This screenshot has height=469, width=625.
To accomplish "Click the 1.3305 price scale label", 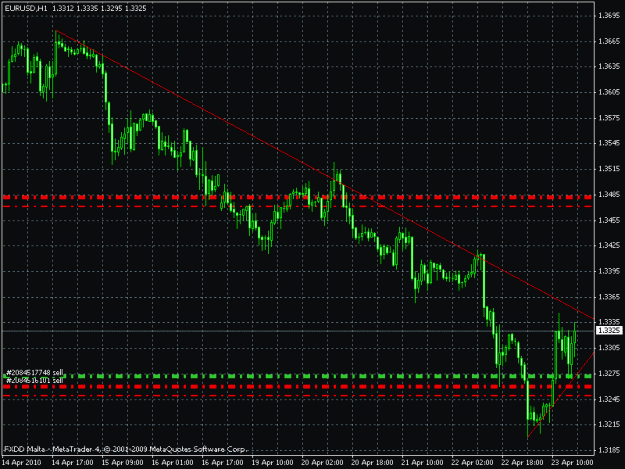I will (x=609, y=348).
